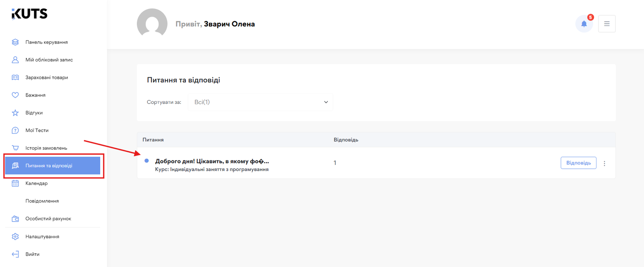The height and width of the screenshot is (267, 644).
Task: Click the calendar icon beside Календар
Action: [x=15, y=183]
